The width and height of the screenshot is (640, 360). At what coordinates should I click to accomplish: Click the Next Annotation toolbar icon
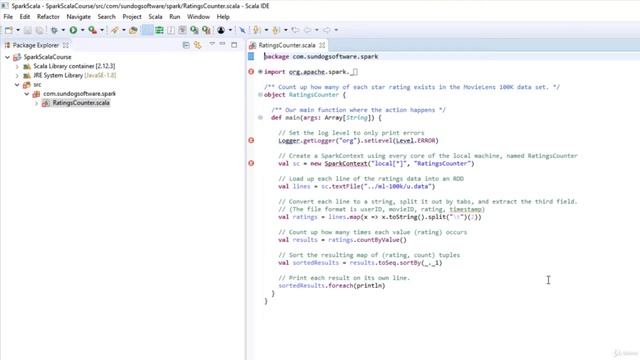click(x=257, y=30)
